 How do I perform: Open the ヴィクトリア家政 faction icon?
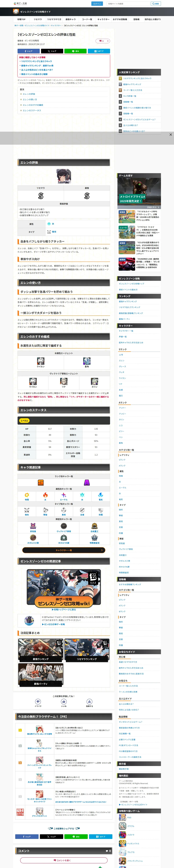[64, 526]
